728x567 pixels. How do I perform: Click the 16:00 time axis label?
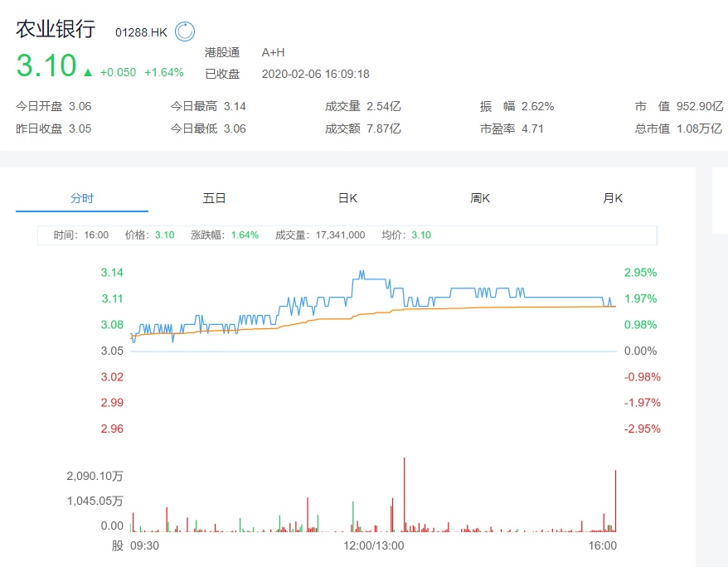603,545
